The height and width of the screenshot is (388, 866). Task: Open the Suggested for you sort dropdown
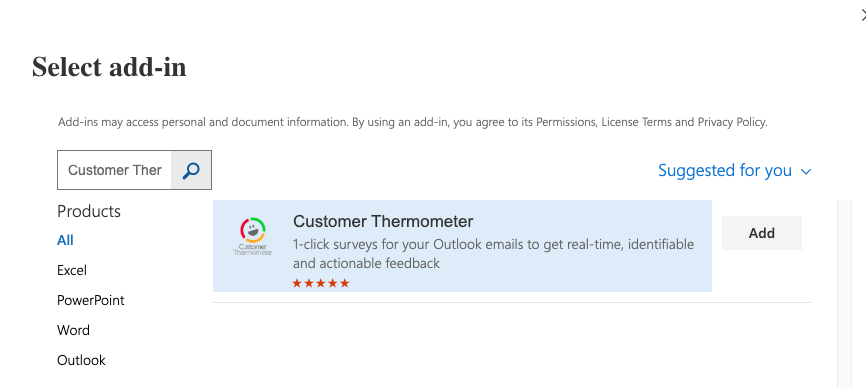pos(735,171)
